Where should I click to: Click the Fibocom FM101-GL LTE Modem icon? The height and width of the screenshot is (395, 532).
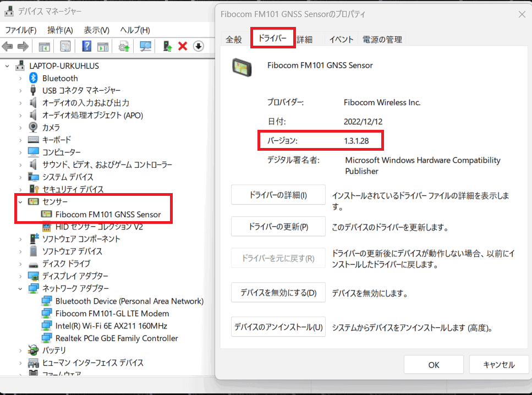(x=46, y=313)
